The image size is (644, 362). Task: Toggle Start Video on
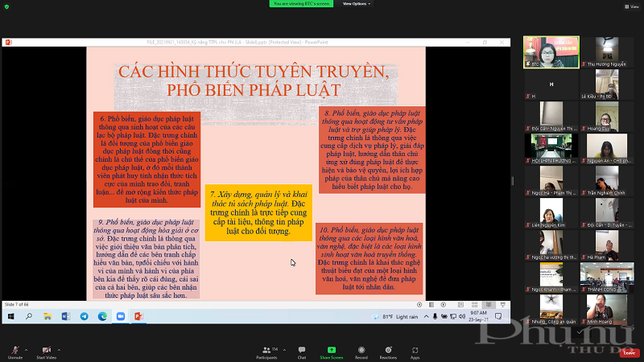coord(46,351)
